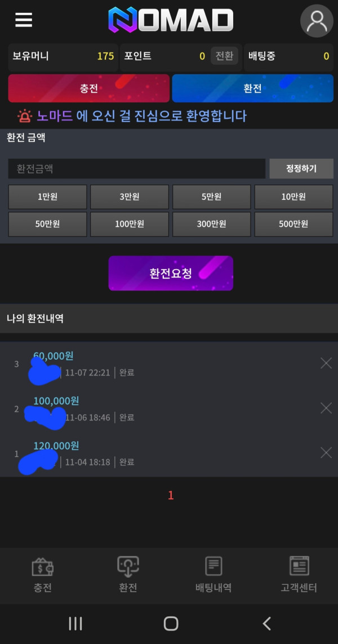Click the 전환 point convert button
Screen dimensions: 338x644
coord(225,56)
